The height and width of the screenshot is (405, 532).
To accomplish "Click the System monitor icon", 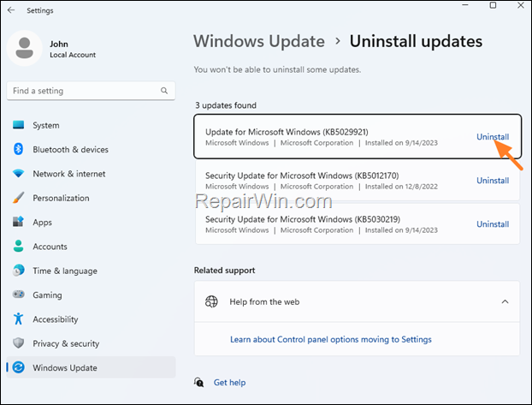I will [18, 125].
